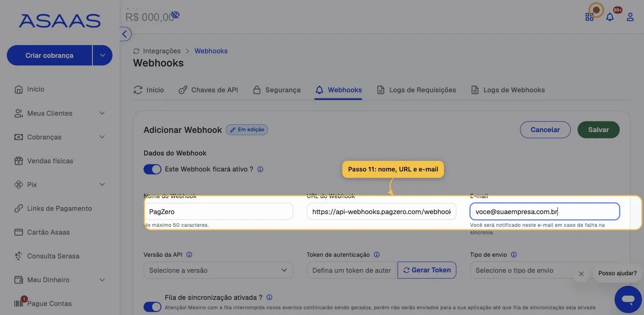This screenshot has height=315, width=644.
Task: Open Meus Clientes sidebar item
Action: click(50, 113)
